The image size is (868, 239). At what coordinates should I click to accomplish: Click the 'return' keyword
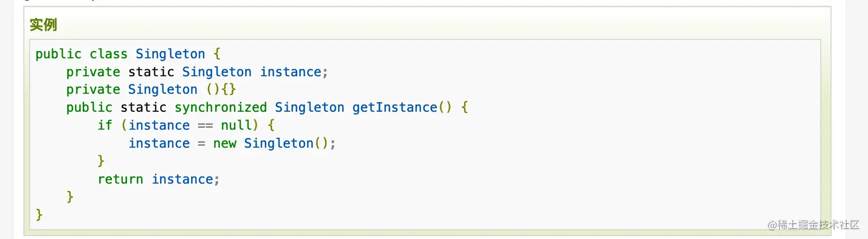(x=121, y=179)
